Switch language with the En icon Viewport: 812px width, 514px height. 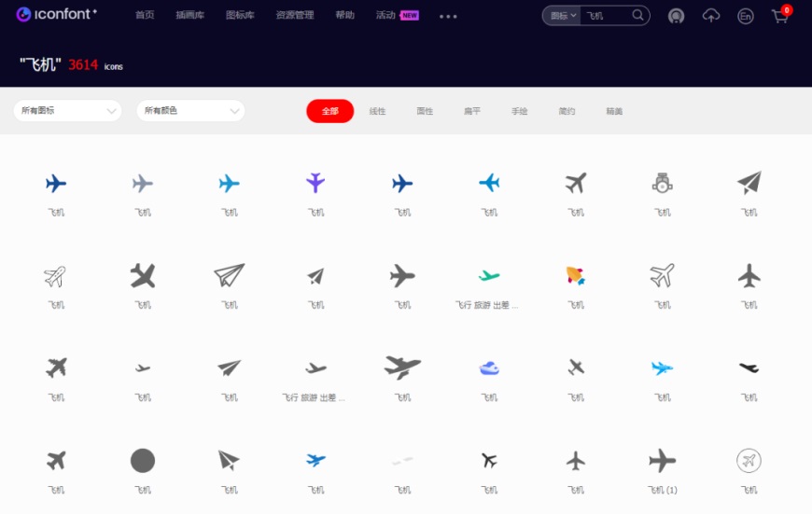click(745, 16)
